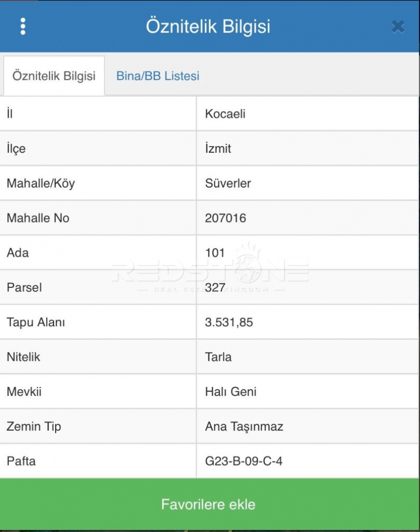Click the Kocaeli province value

[x=225, y=114]
